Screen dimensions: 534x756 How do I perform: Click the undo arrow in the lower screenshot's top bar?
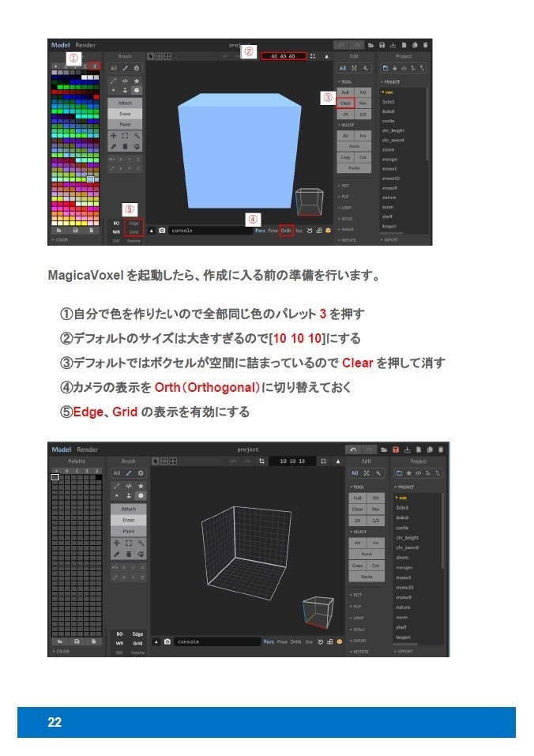[x=353, y=449]
